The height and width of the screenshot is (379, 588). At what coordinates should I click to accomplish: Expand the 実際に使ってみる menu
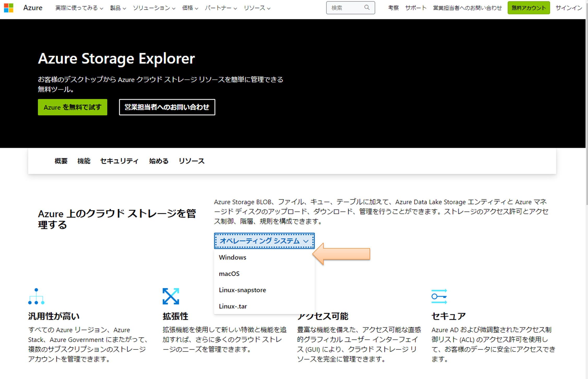coord(79,8)
